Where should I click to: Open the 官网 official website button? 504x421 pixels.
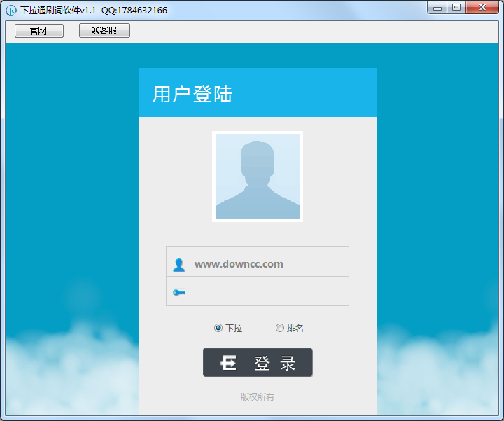pyautogui.click(x=38, y=31)
